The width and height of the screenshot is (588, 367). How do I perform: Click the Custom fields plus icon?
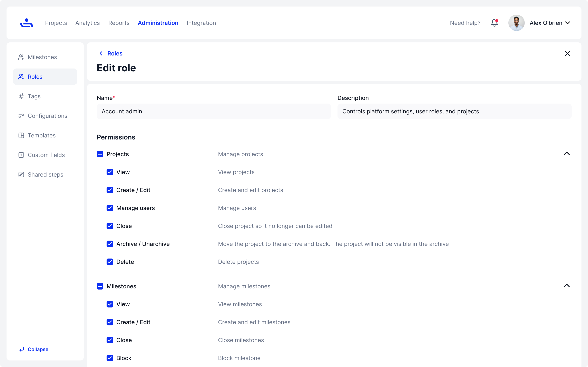pyautogui.click(x=21, y=155)
